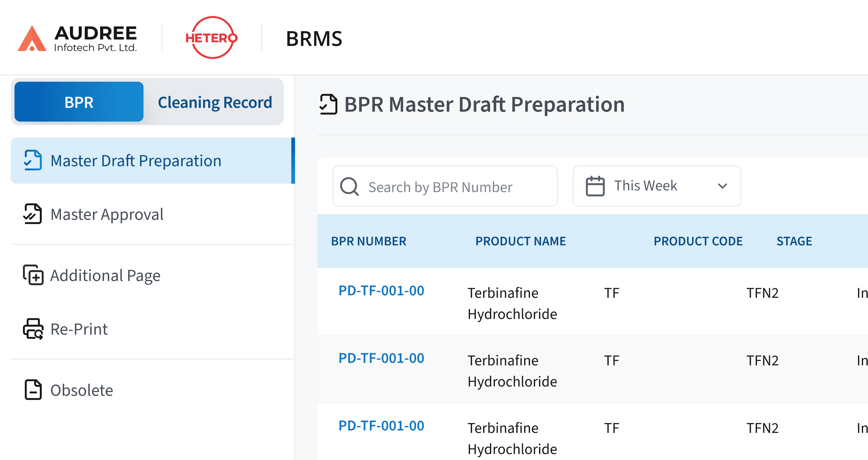Expand the date range chevron
The image size is (868, 460).
coord(722,186)
